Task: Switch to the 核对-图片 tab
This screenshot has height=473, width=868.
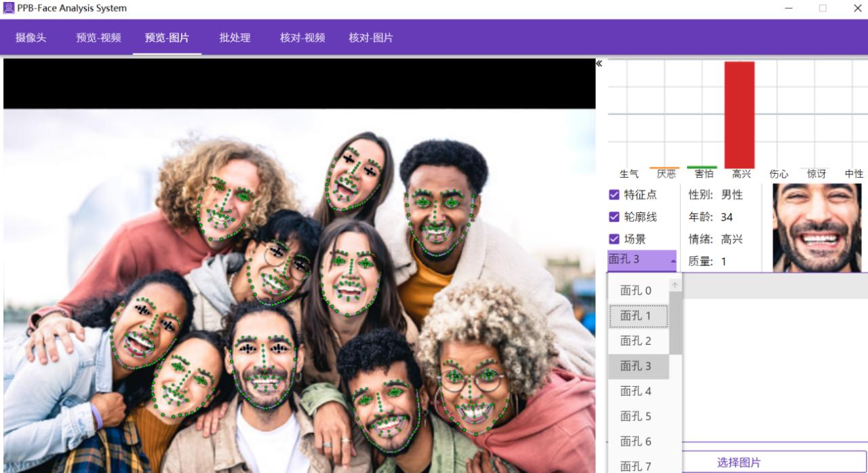Action: tap(371, 37)
